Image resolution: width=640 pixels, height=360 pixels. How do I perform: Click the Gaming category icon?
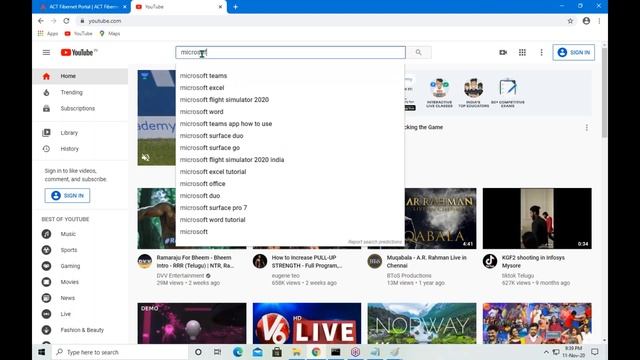(x=46, y=266)
